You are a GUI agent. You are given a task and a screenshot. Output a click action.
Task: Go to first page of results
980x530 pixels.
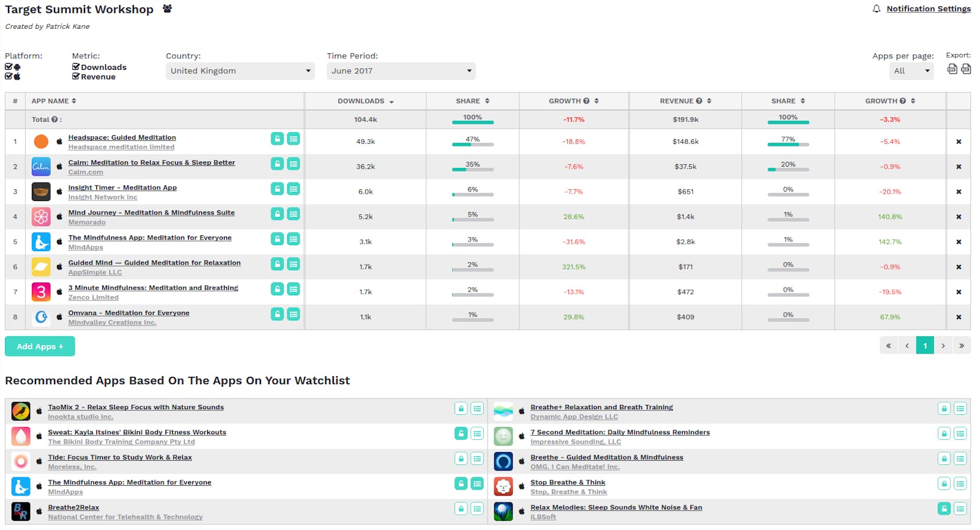click(889, 346)
